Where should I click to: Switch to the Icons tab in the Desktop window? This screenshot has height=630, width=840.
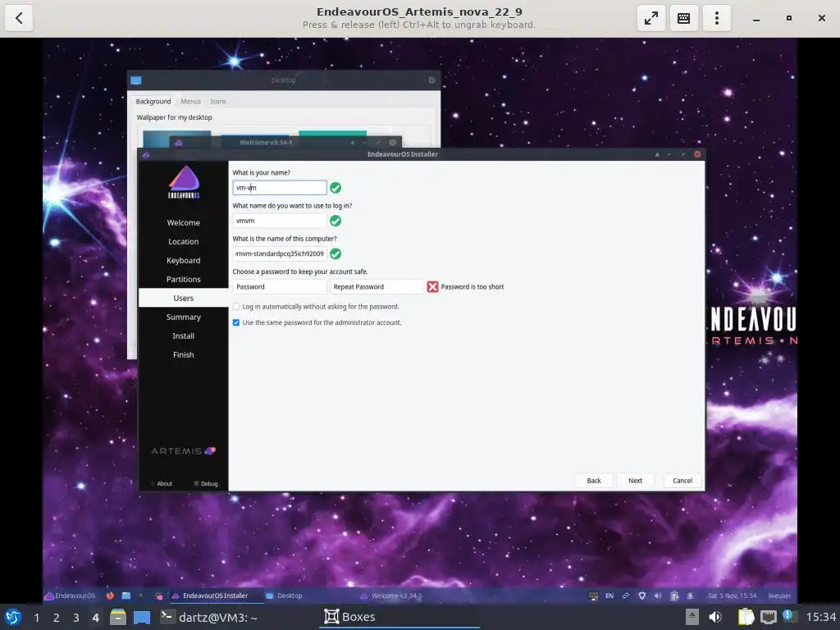pyautogui.click(x=218, y=101)
